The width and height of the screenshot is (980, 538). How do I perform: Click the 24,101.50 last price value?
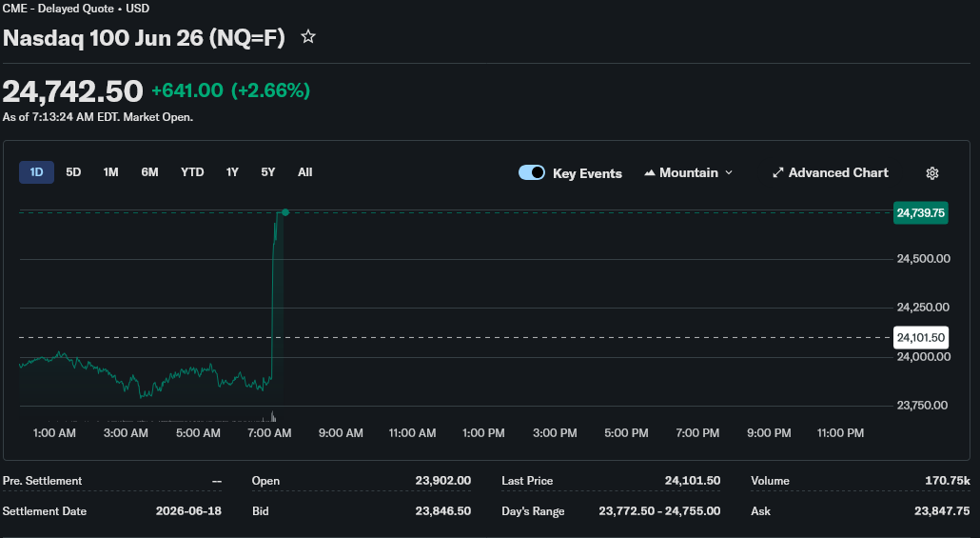coord(692,481)
